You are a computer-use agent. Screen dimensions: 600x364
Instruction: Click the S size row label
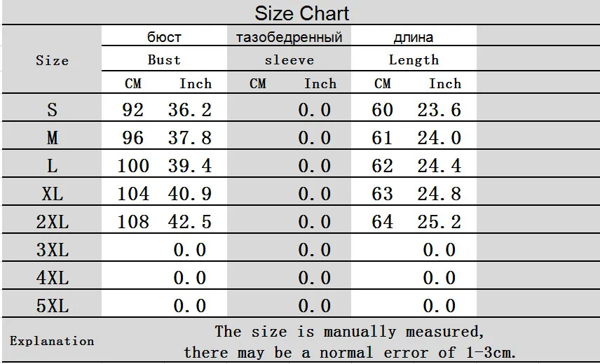[x=52, y=110]
